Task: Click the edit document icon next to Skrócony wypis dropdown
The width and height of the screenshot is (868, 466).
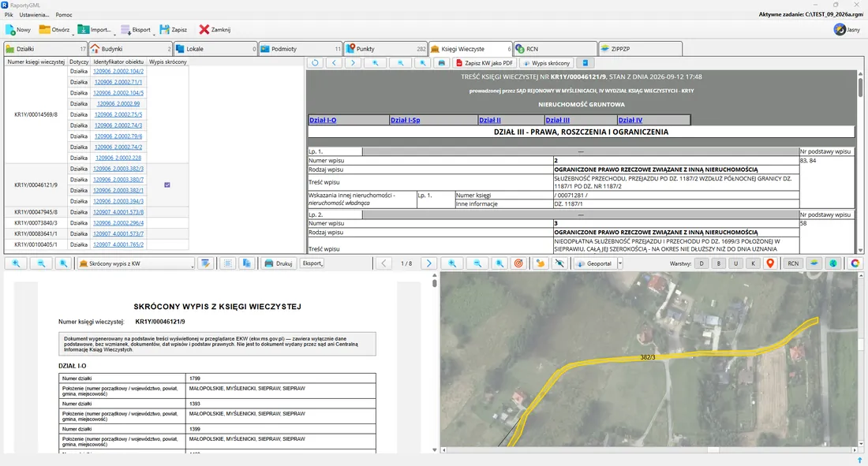Action: 205,263
